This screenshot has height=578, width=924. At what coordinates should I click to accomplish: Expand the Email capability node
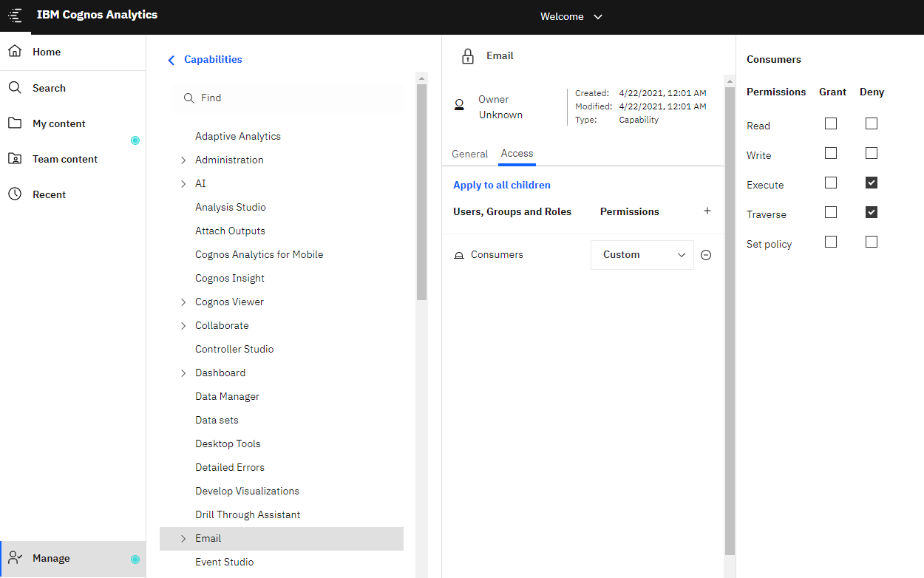coord(183,539)
